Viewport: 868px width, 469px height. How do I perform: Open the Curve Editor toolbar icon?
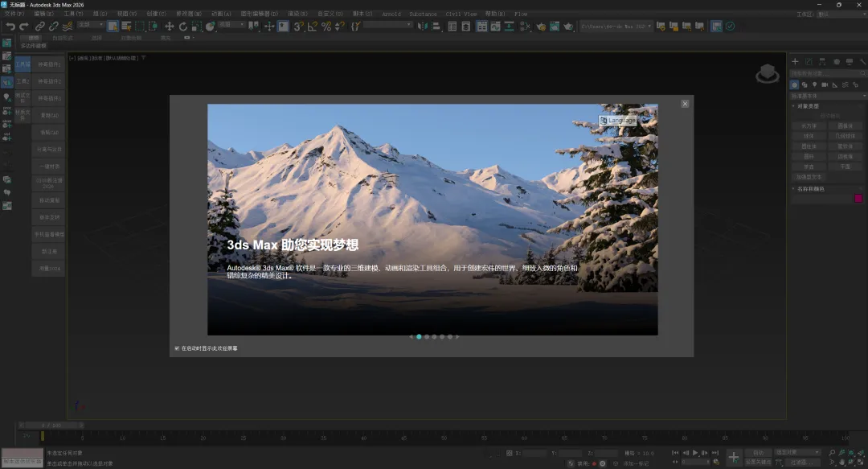point(495,26)
